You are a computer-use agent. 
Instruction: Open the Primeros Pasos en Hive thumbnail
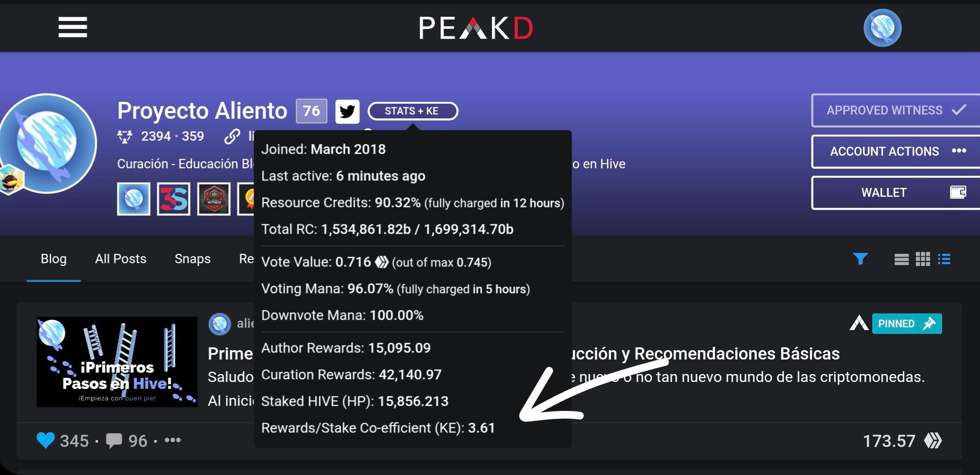point(117,362)
